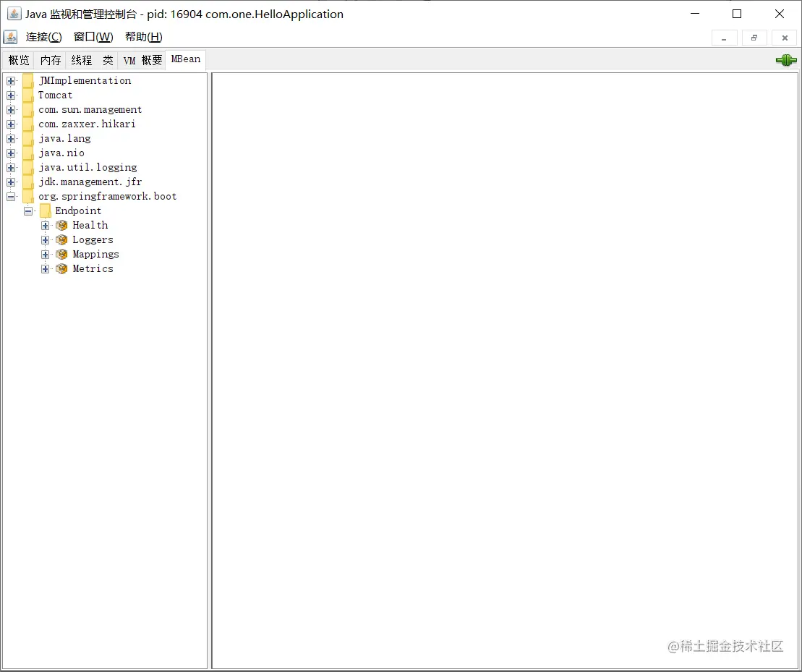Image resolution: width=802 pixels, height=672 pixels.
Task: Select the com.sun.management label
Action: [90, 110]
